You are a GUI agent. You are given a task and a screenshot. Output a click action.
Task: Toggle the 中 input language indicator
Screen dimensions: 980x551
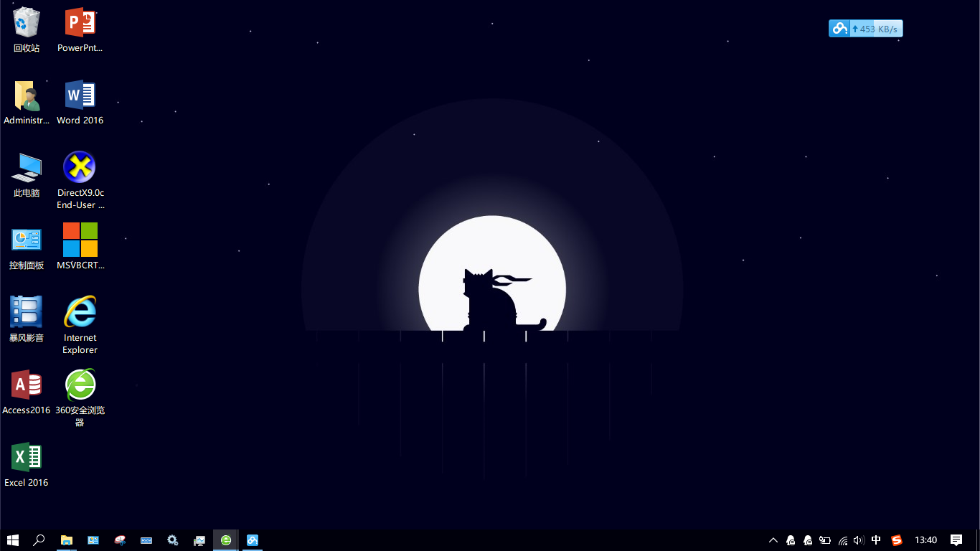(x=876, y=540)
